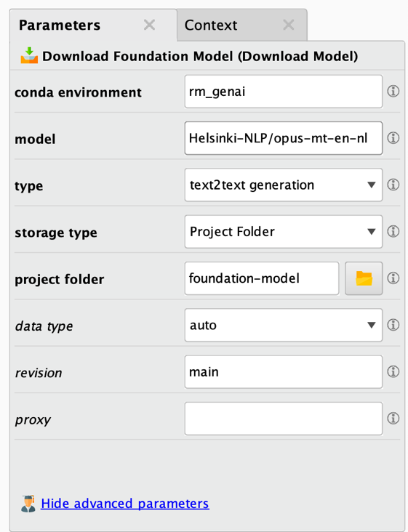Image resolution: width=408 pixels, height=532 pixels.
Task: Click the conda environment label
Action: 78,92
